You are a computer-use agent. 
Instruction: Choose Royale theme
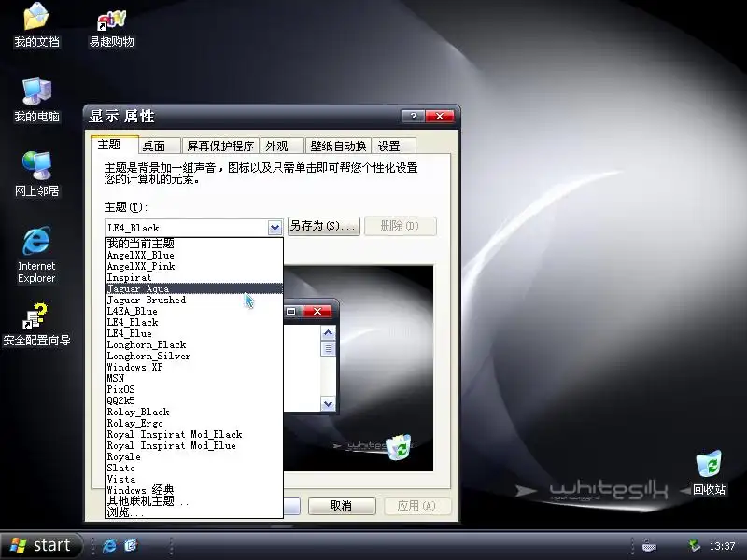(x=193, y=456)
